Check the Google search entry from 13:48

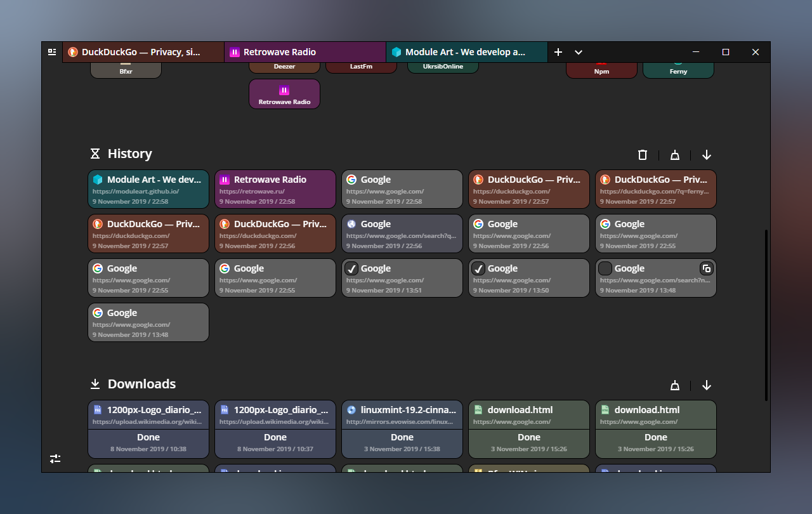[605, 268]
